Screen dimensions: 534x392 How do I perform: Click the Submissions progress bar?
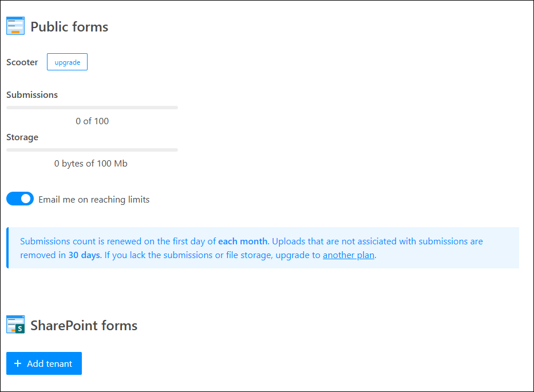pyautogui.click(x=92, y=108)
